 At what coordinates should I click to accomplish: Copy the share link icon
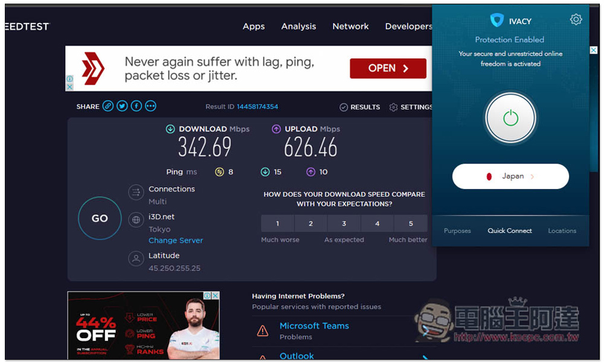pyautogui.click(x=108, y=106)
